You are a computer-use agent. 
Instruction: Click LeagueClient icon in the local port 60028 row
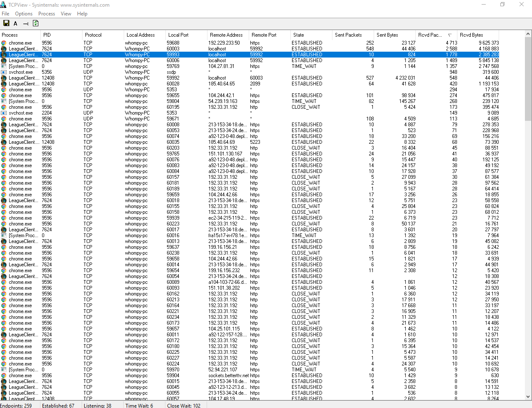[4, 84]
